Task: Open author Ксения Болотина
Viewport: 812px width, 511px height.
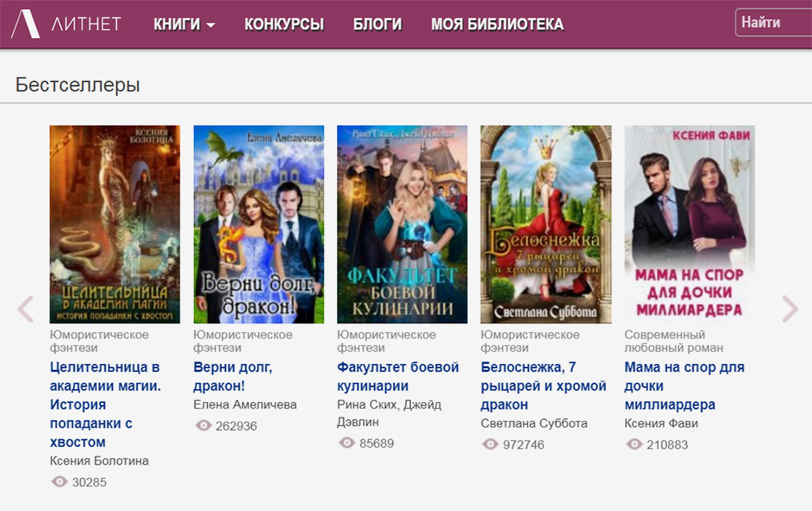Action: pos(99,461)
